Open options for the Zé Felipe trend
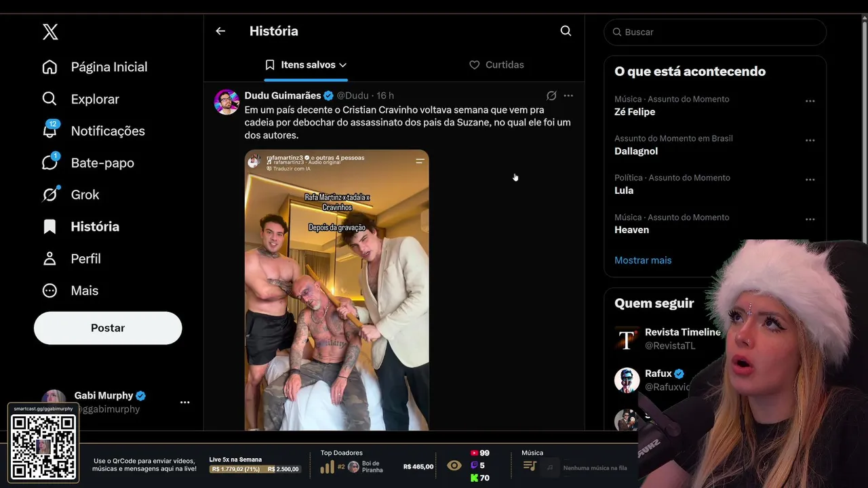The image size is (868, 488). [810, 101]
